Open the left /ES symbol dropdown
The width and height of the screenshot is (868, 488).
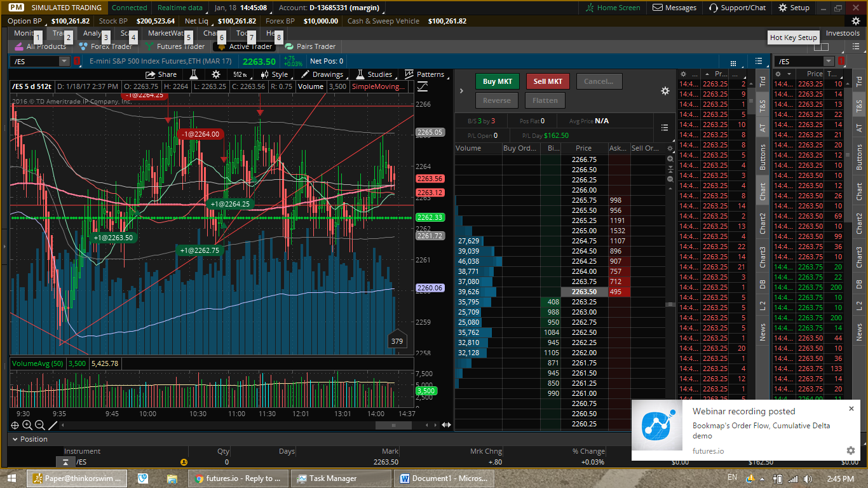(x=64, y=61)
